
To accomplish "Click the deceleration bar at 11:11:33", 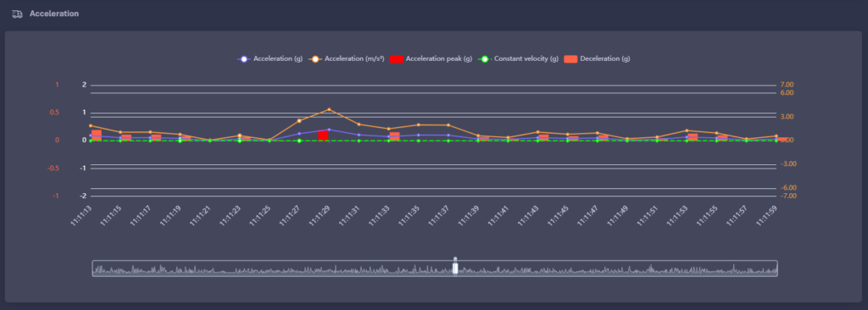I will pos(395,136).
